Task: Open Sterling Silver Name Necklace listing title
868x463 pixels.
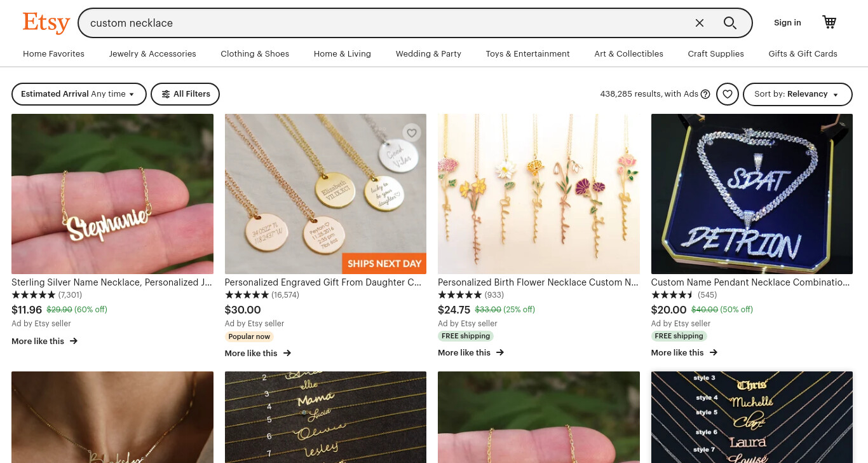Action: point(112,282)
